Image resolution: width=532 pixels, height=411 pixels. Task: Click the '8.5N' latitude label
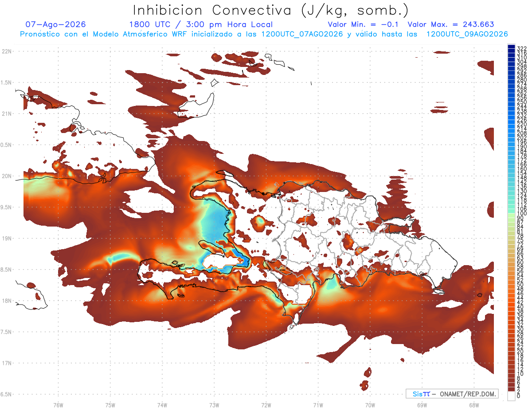7,270
